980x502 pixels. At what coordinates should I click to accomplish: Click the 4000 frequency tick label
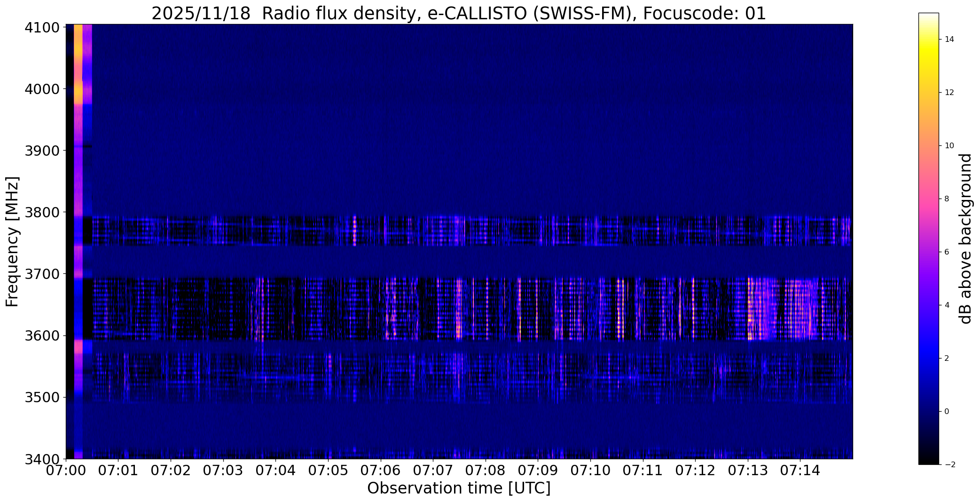(42, 89)
